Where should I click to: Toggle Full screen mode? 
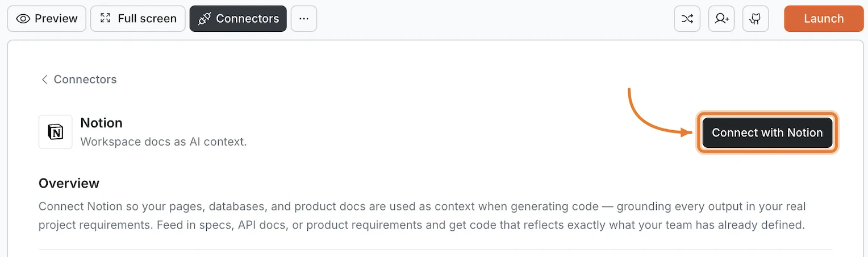[147, 19]
